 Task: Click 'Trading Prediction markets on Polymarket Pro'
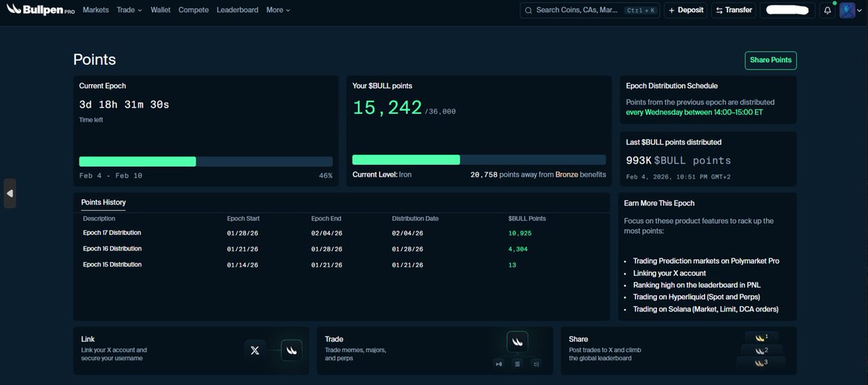[x=706, y=261]
